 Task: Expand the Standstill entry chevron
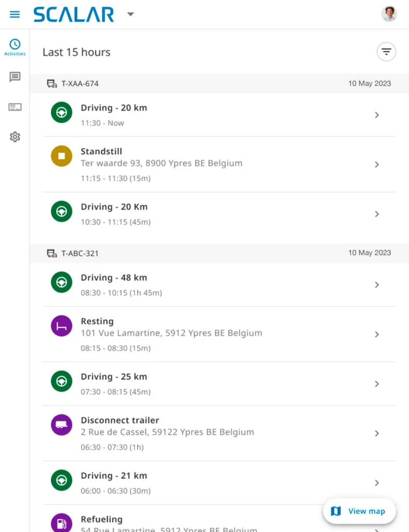(377, 164)
